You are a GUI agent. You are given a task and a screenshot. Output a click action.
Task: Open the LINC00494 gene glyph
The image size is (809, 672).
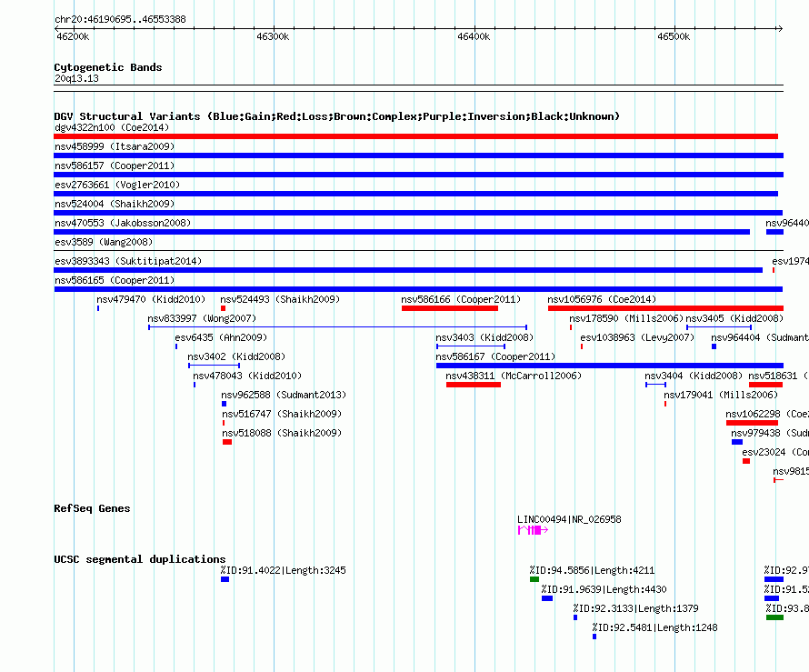pos(533,530)
